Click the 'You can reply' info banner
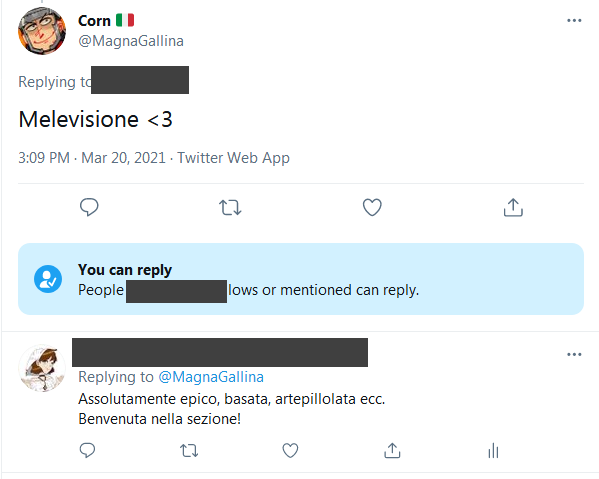 (x=301, y=279)
